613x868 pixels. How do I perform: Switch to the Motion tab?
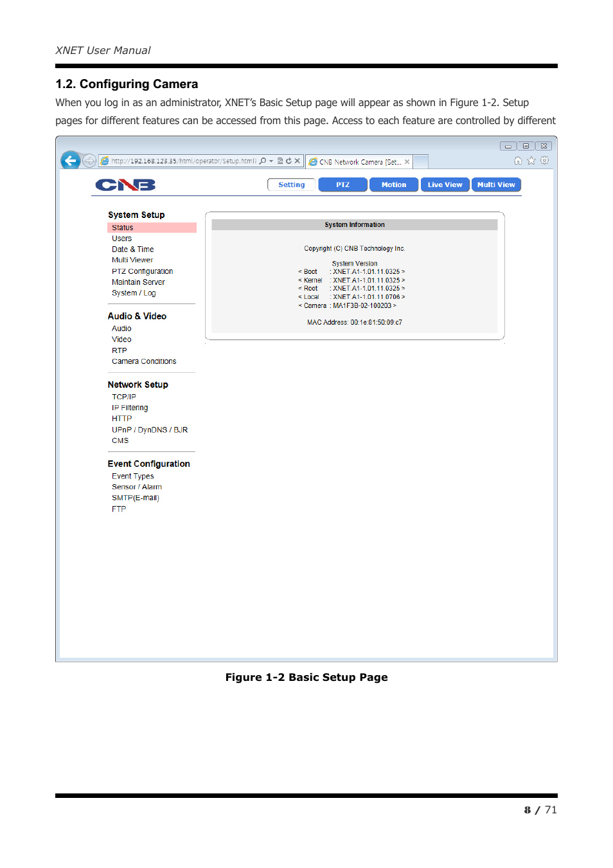click(394, 185)
